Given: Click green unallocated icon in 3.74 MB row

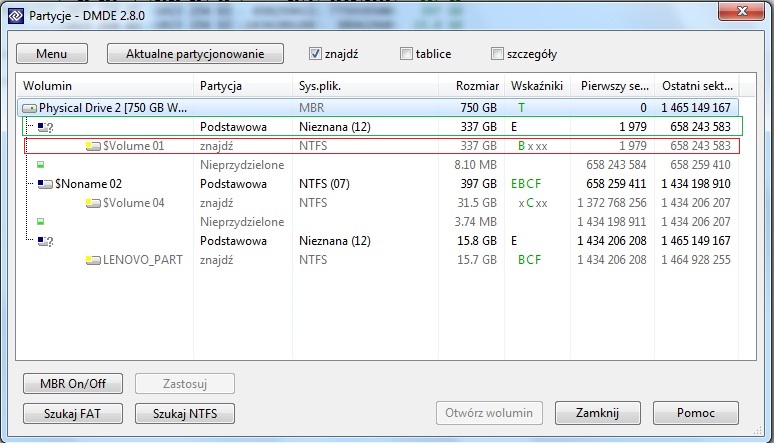Looking at the screenshot, I should 40,222.
